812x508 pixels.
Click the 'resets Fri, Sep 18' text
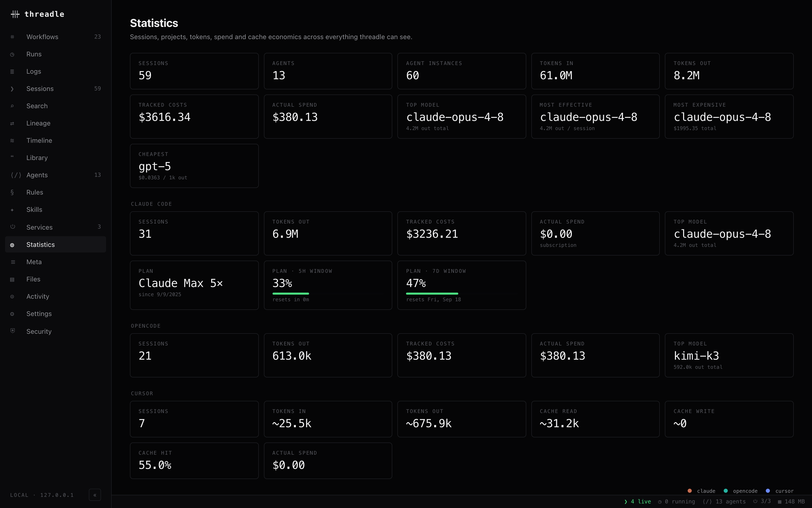click(x=433, y=300)
